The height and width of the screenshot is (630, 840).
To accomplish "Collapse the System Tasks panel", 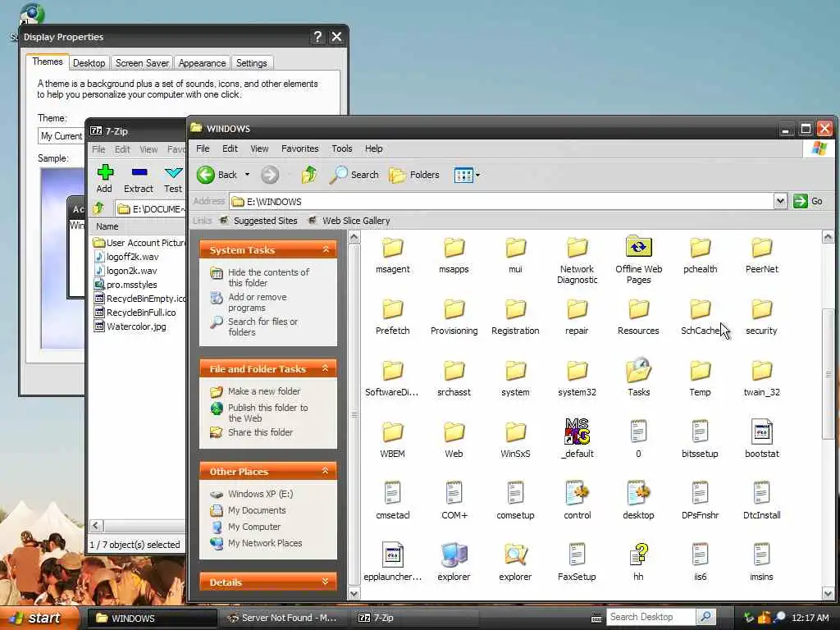I will (x=325, y=249).
